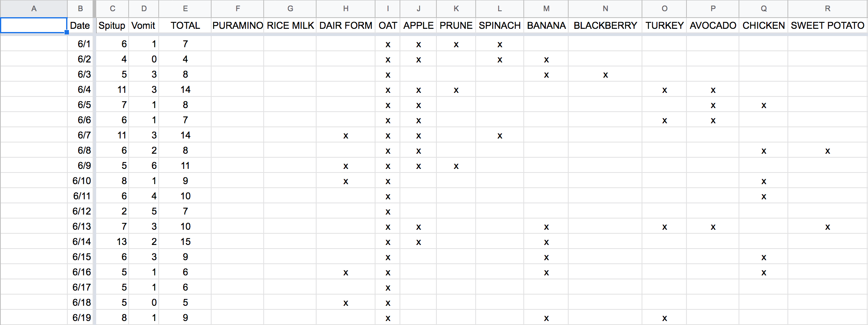Click the column N letter header
Viewport: 868px width, 325px height.
click(x=605, y=8)
